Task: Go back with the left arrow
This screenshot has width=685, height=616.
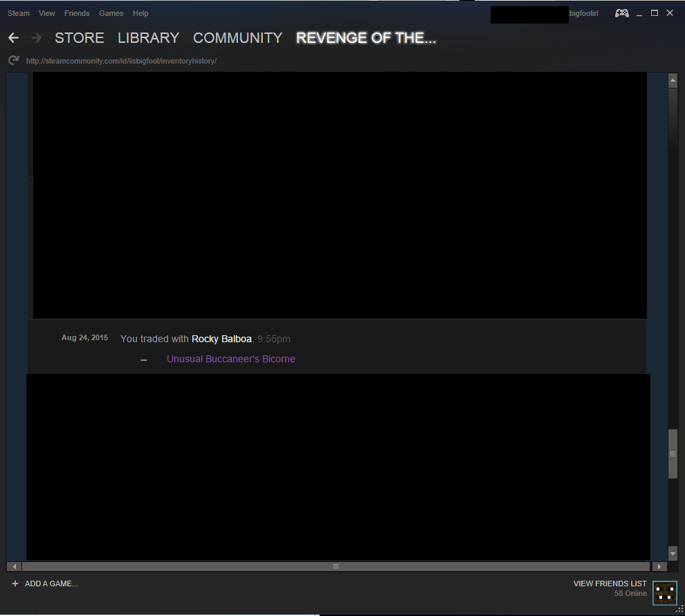Action: click(x=14, y=38)
